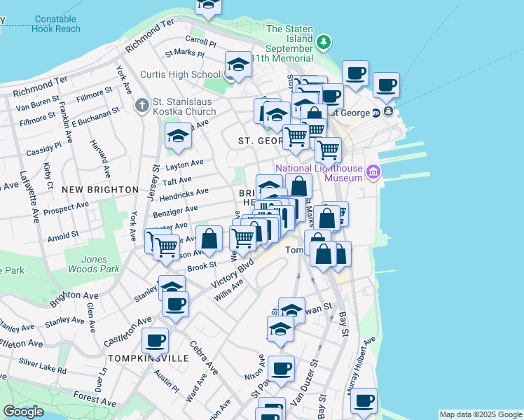Screen dimensions: 524x420
Task: Click the Forest Ave street label
Action: click(x=95, y=399)
